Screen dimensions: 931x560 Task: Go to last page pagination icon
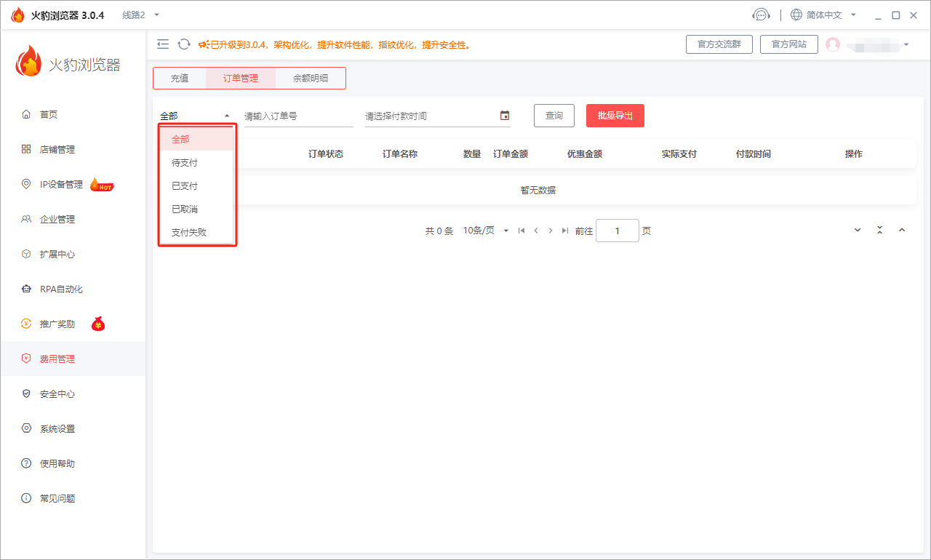pyautogui.click(x=565, y=231)
